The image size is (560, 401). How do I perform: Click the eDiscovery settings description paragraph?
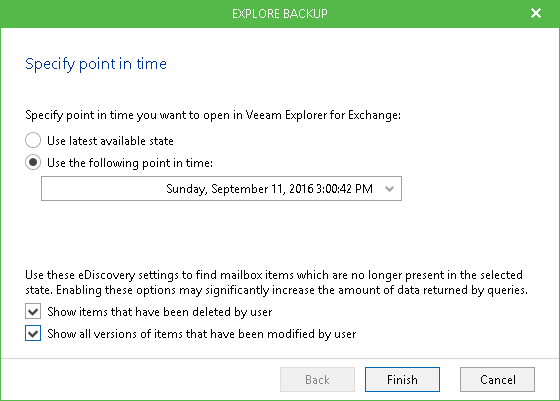click(276, 282)
